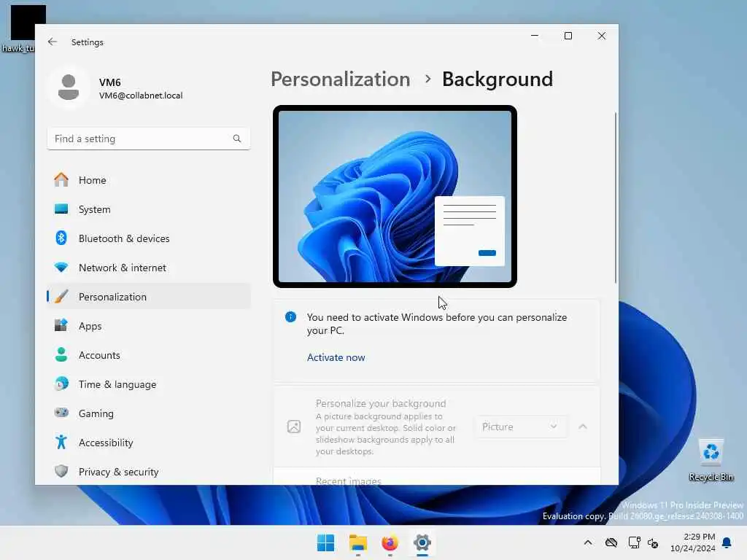Click the Background page title
Viewport: 747px width, 560px height.
click(x=498, y=79)
